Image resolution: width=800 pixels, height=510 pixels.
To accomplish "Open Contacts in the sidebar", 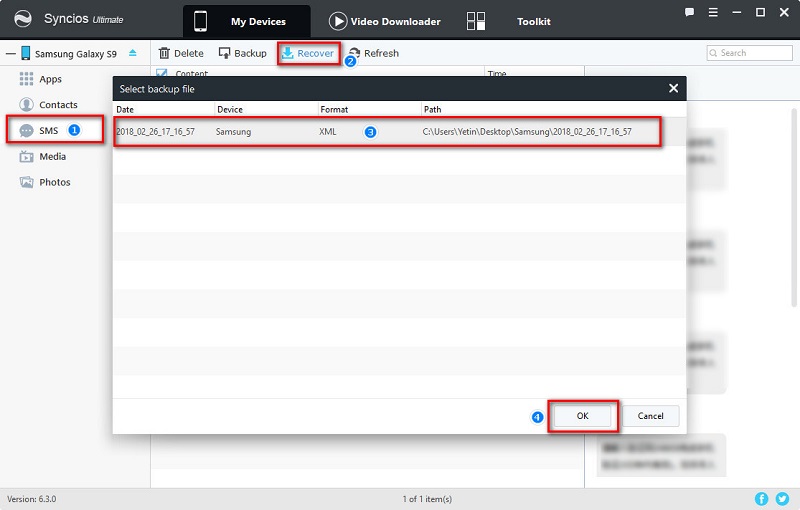I will click(x=58, y=105).
